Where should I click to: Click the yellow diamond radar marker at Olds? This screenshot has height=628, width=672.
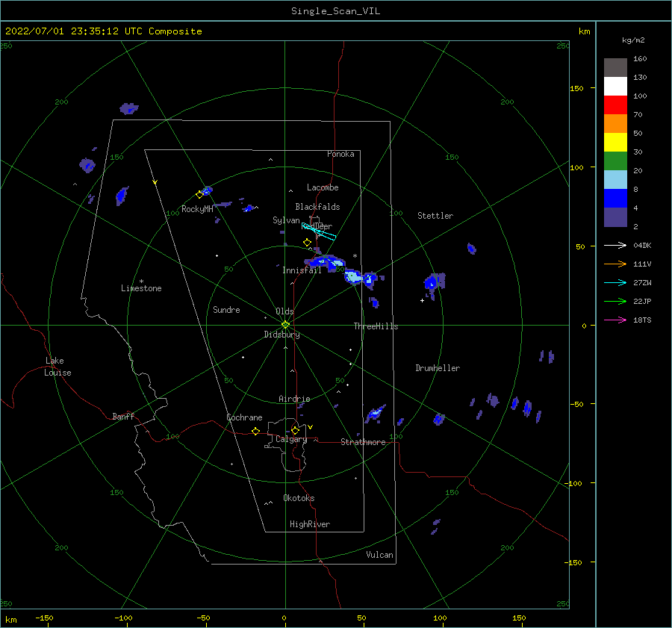(285, 325)
